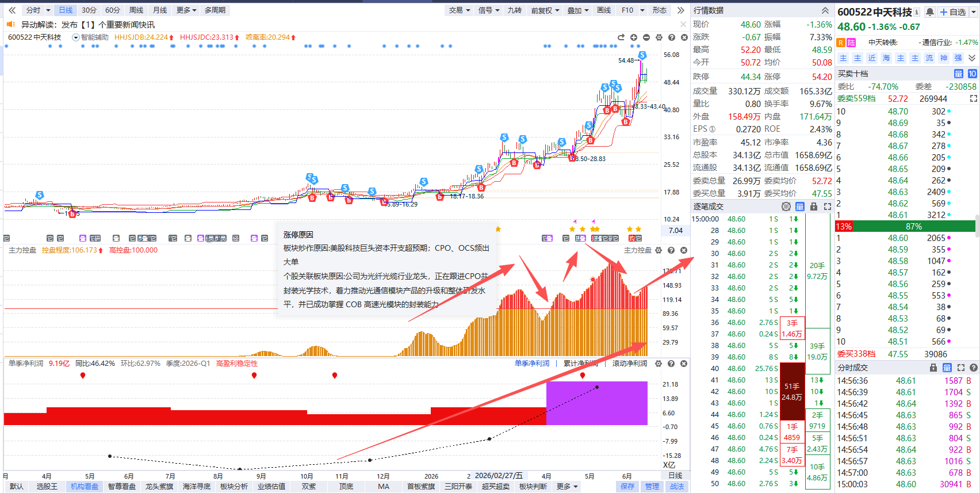Add stock via 自选 button

pyautogui.click(x=954, y=12)
